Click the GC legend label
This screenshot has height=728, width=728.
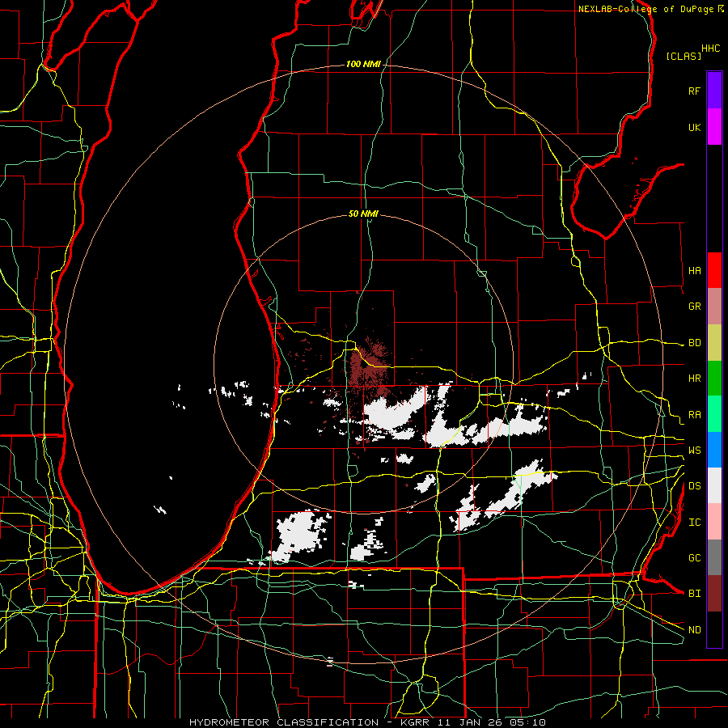tap(695, 558)
